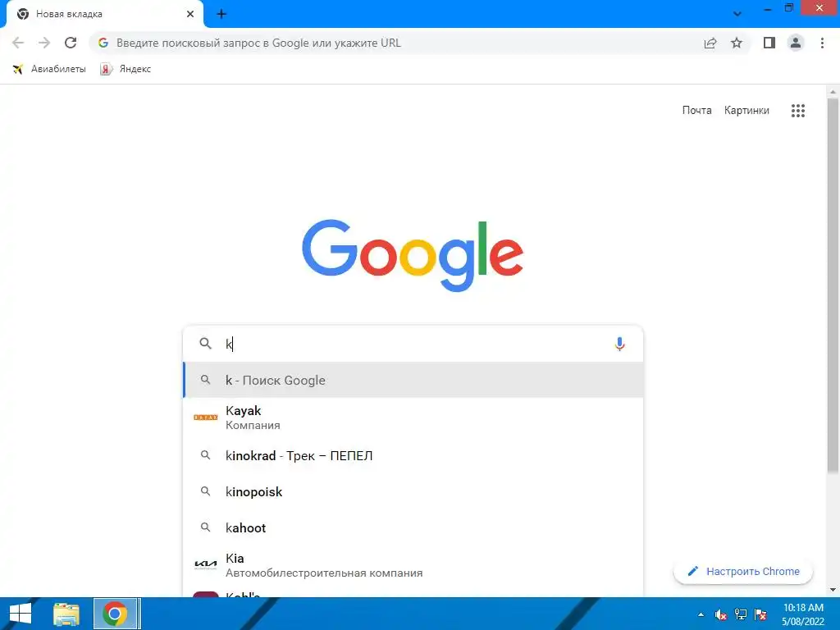Open the Картинки link

pyautogui.click(x=746, y=111)
